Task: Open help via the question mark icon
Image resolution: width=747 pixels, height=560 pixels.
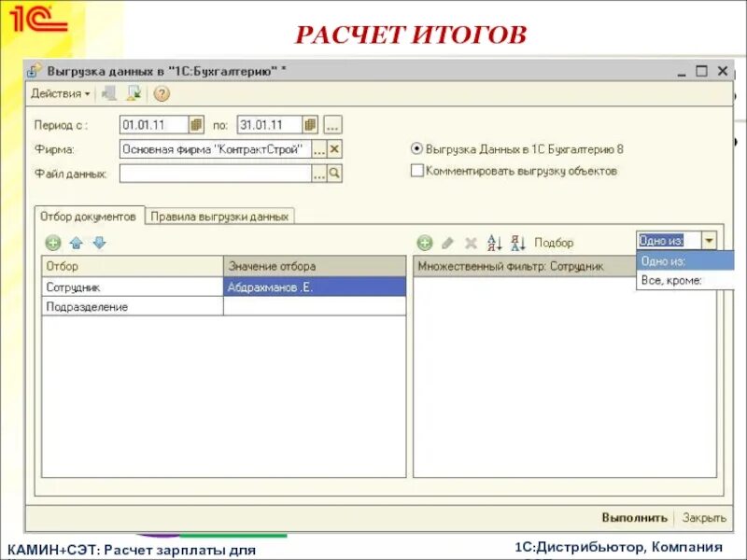Action: [162, 94]
